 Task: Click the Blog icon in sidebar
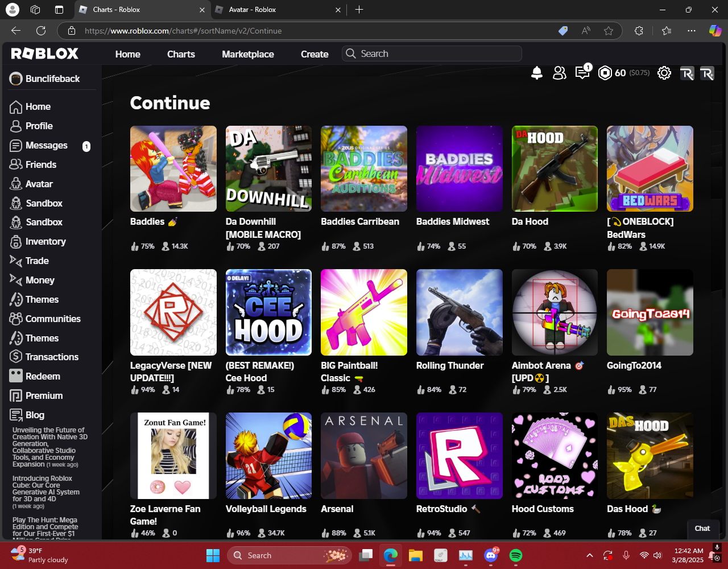16,415
